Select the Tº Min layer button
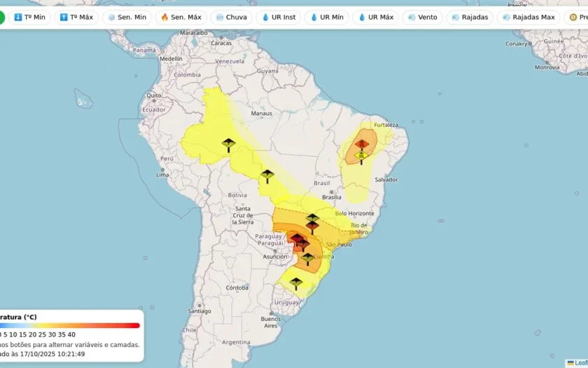The height and width of the screenshot is (368, 588). coord(29,18)
